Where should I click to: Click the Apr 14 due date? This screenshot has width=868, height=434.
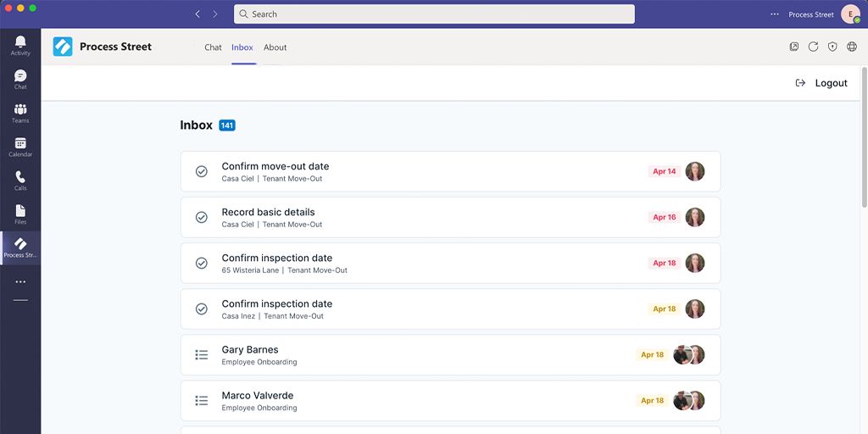click(x=665, y=171)
